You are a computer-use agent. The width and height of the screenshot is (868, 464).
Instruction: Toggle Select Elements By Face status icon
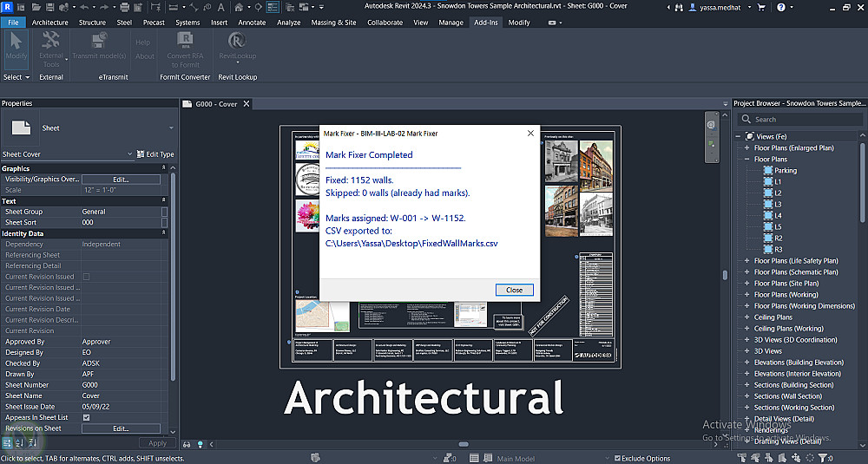[782, 458]
